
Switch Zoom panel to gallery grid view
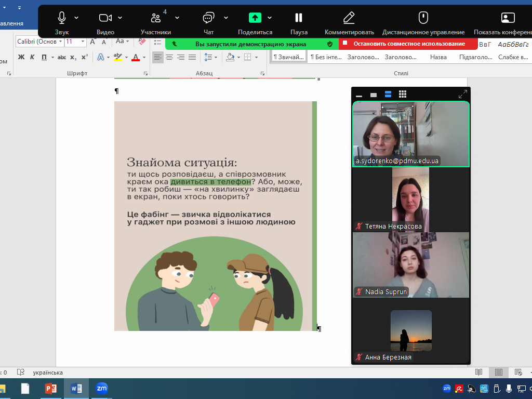point(403,95)
